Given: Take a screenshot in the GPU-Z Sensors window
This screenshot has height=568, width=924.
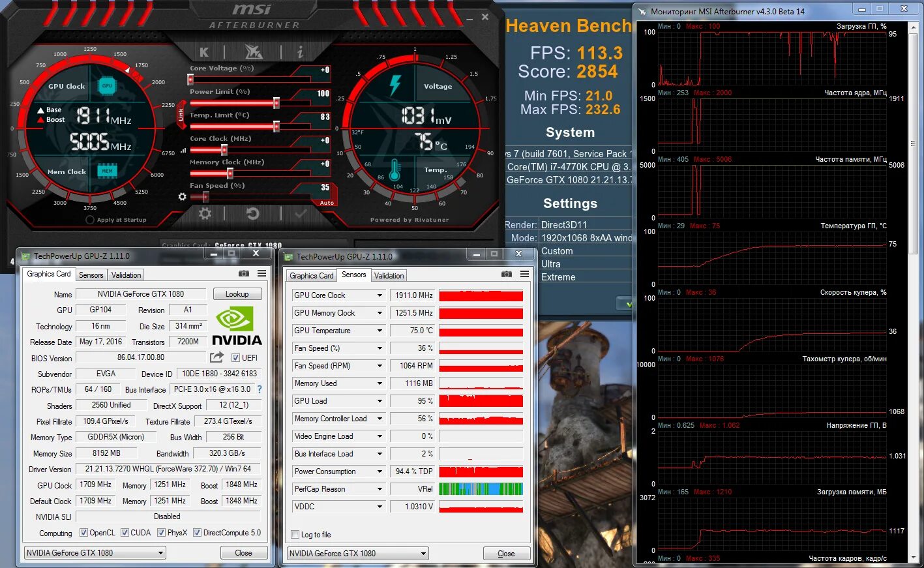Looking at the screenshot, I should [x=507, y=275].
